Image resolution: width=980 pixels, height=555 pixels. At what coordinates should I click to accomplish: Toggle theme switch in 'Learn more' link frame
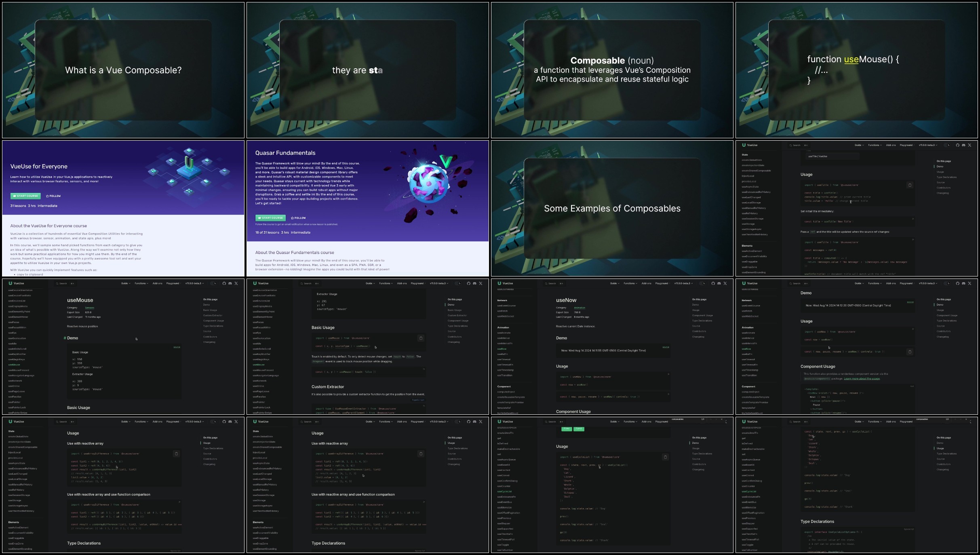[947, 283]
